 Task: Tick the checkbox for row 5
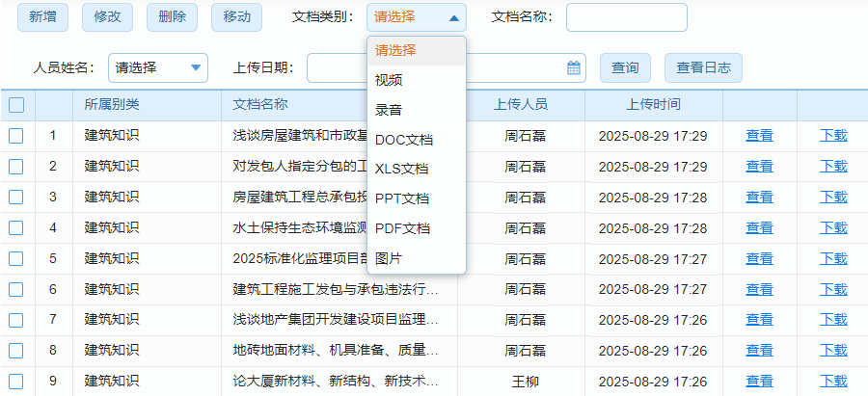16,258
